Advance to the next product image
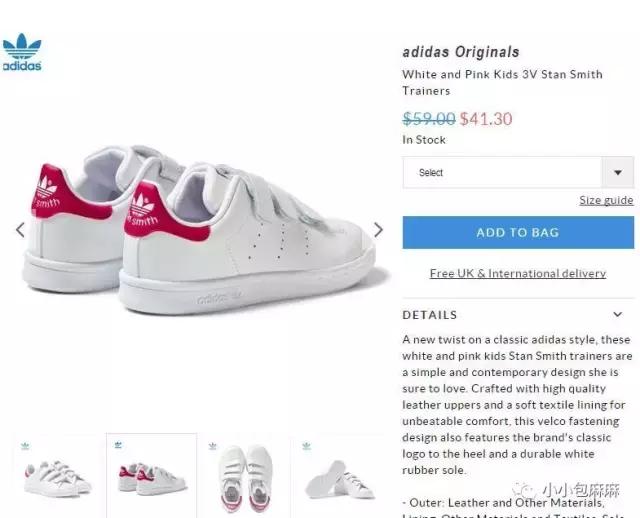640x518 pixels. (378, 230)
